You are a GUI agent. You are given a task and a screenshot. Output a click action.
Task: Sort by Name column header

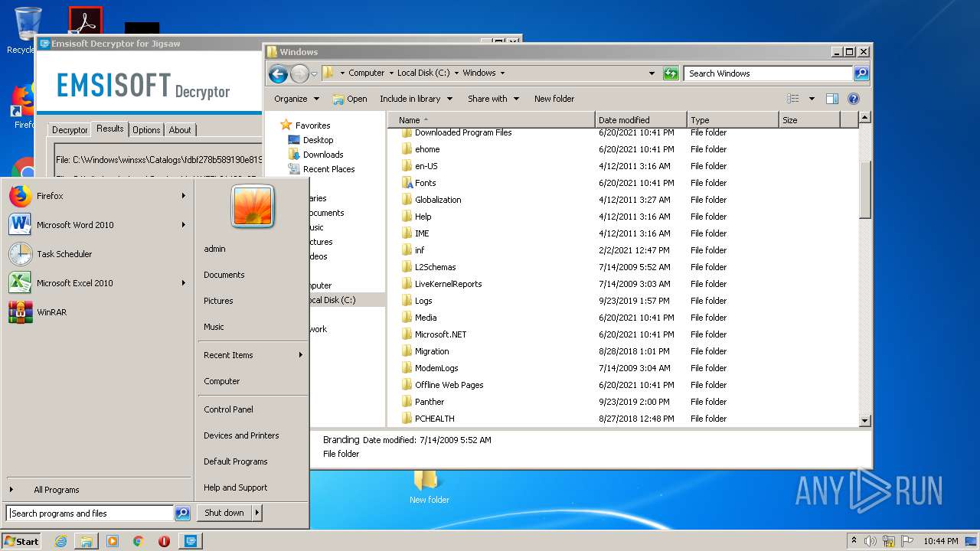(x=491, y=120)
